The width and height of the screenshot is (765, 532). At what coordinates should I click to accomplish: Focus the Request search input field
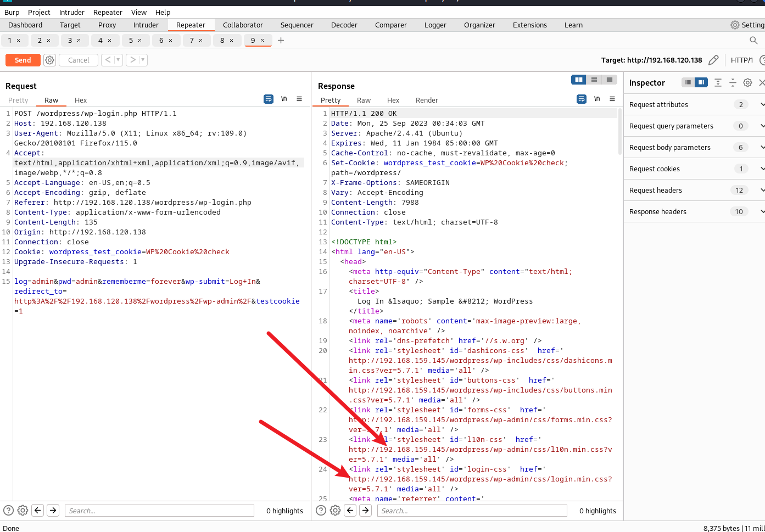pos(159,511)
